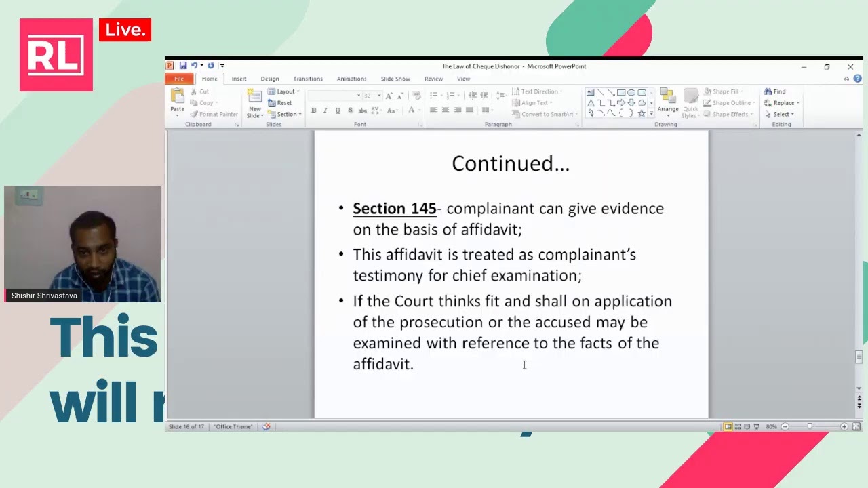Click the Reset slide button

pyautogui.click(x=280, y=103)
